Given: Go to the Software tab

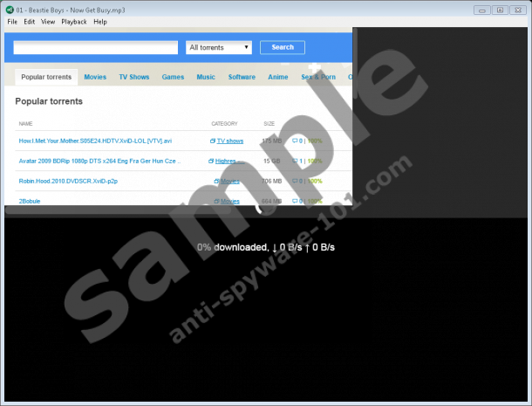Looking at the screenshot, I should pyautogui.click(x=242, y=77).
